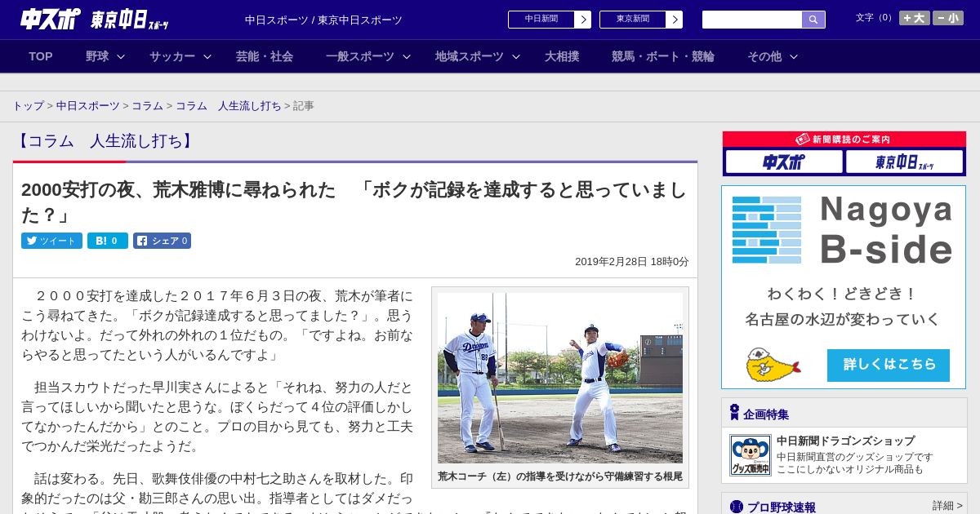Image resolution: width=980 pixels, height=514 pixels.
Task: Decrease text size with 小 button
Action: click(x=948, y=18)
